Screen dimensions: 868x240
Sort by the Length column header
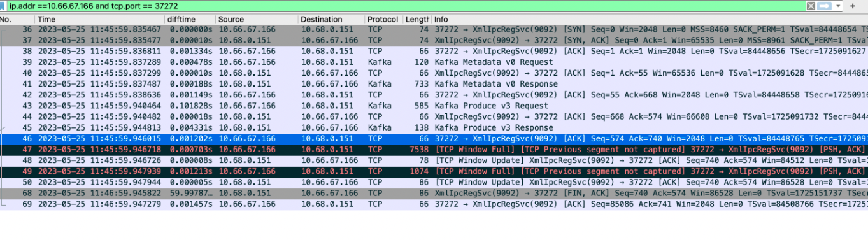pos(417,19)
